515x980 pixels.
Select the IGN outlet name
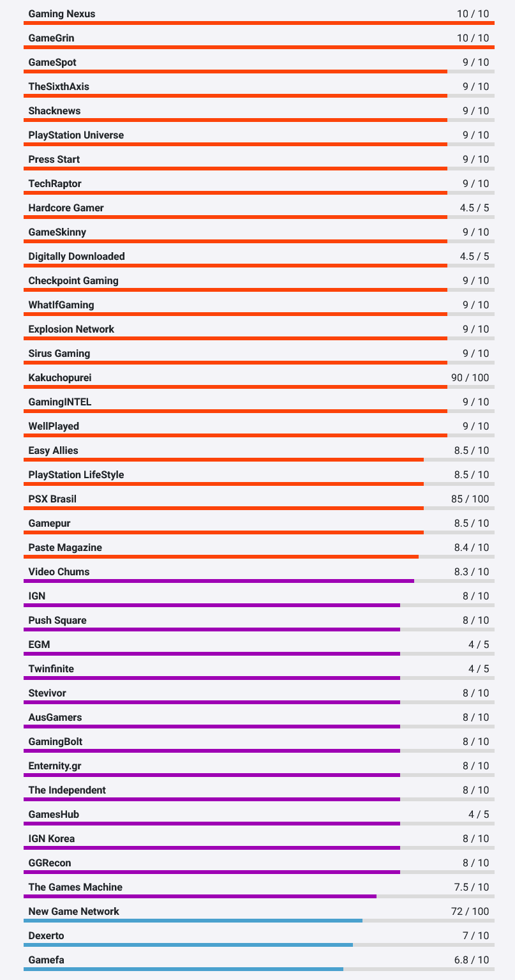pos(37,596)
